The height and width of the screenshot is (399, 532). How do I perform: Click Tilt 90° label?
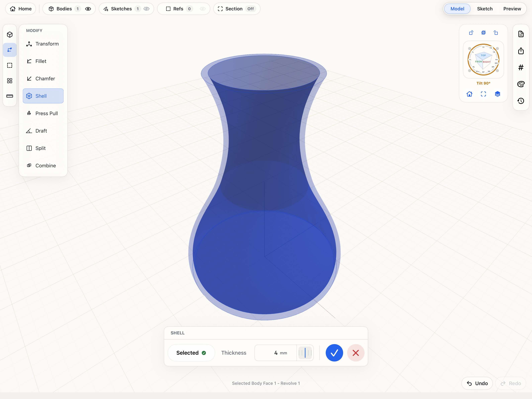[483, 83]
